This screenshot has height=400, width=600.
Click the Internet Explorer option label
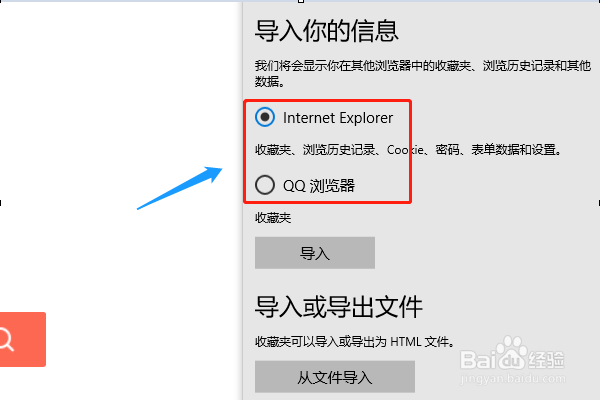point(338,118)
